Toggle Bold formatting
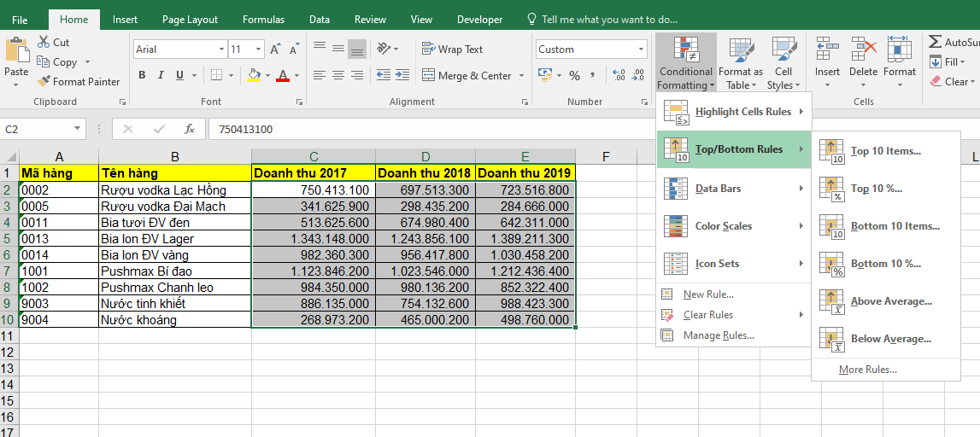 coord(142,75)
